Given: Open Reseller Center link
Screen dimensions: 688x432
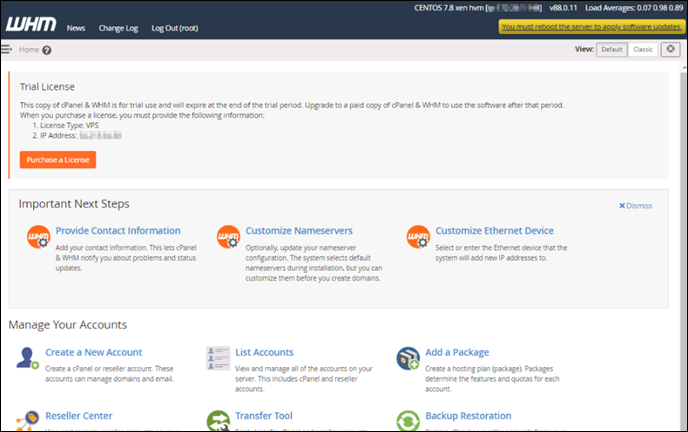Looking at the screenshot, I should (79, 415).
